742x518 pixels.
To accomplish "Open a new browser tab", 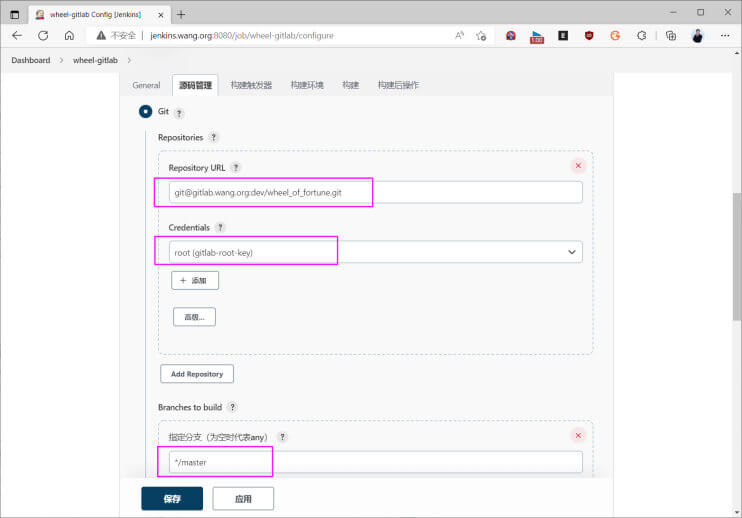I will (181, 15).
